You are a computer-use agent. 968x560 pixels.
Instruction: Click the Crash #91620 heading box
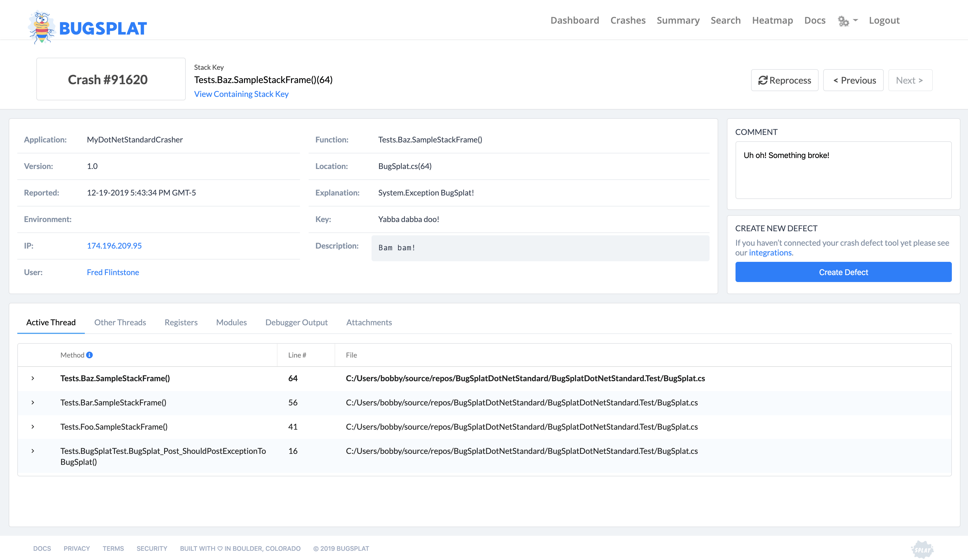pyautogui.click(x=111, y=79)
